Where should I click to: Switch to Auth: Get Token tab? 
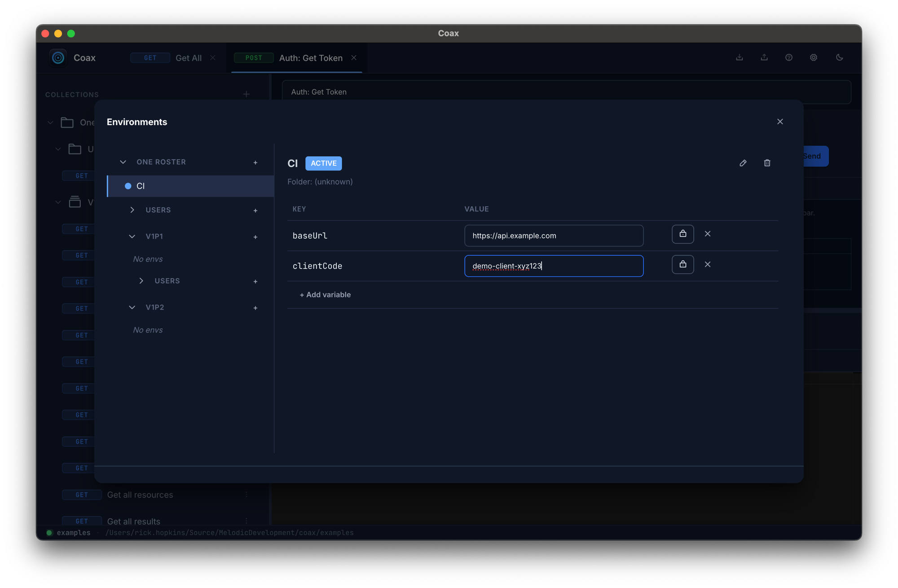click(311, 58)
